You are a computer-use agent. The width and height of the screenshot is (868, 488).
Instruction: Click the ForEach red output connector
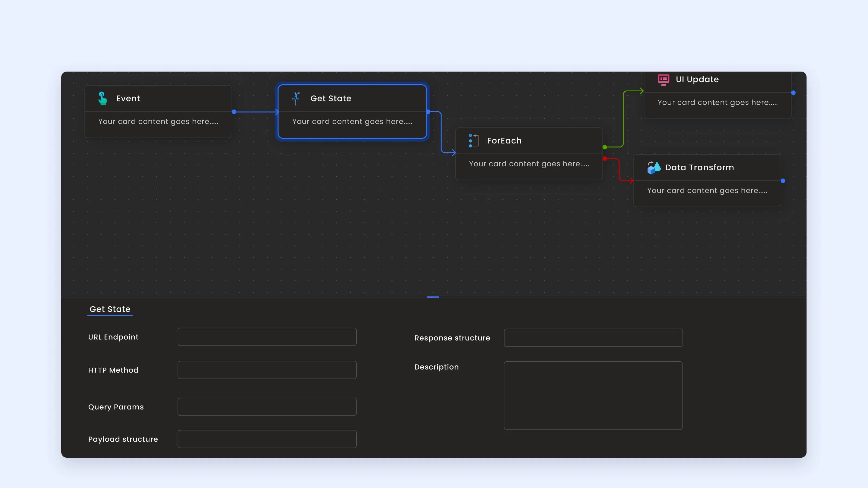coord(605,158)
